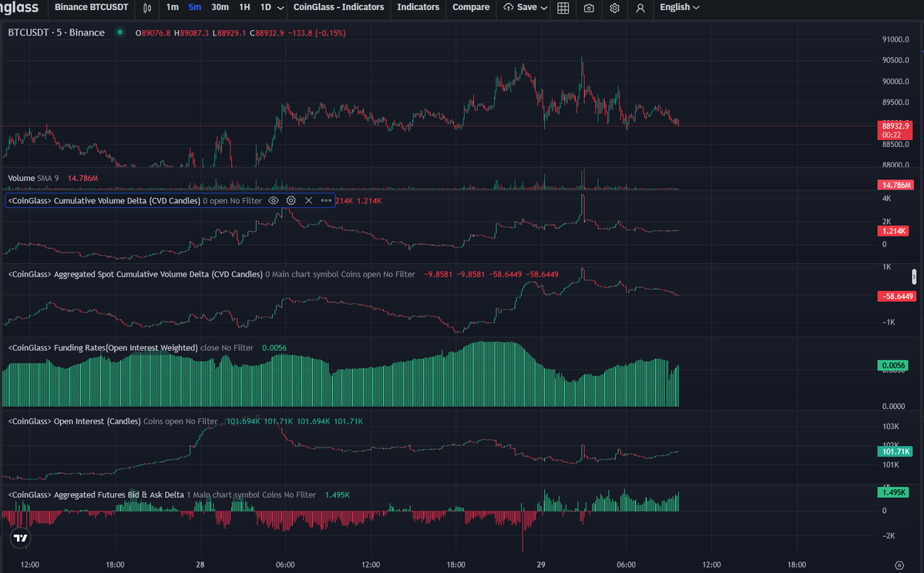
Task: Click the CoinGlass logo
Action: coord(19,7)
